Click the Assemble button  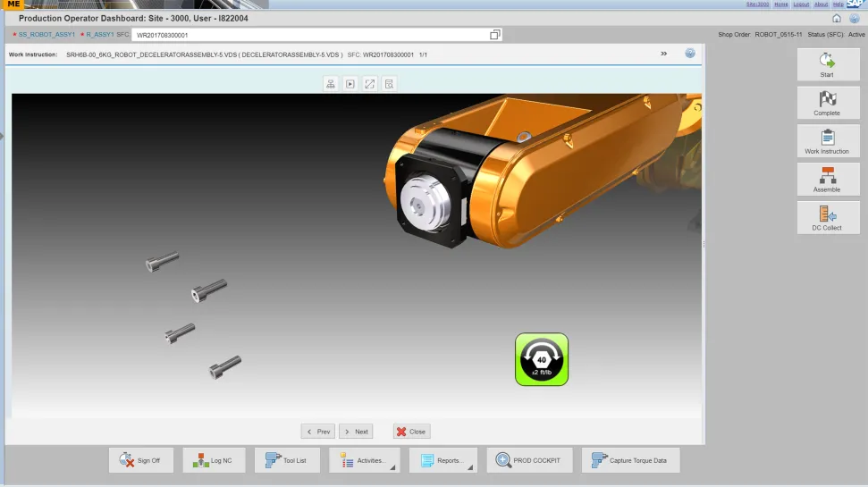[x=827, y=181]
